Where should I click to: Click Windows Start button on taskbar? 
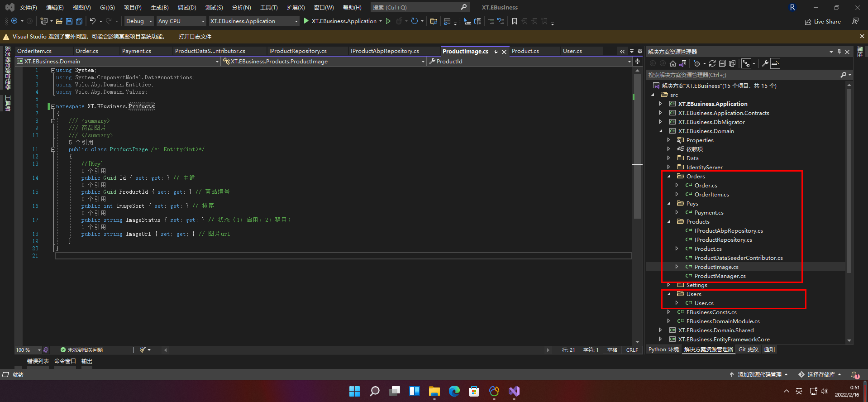point(355,391)
